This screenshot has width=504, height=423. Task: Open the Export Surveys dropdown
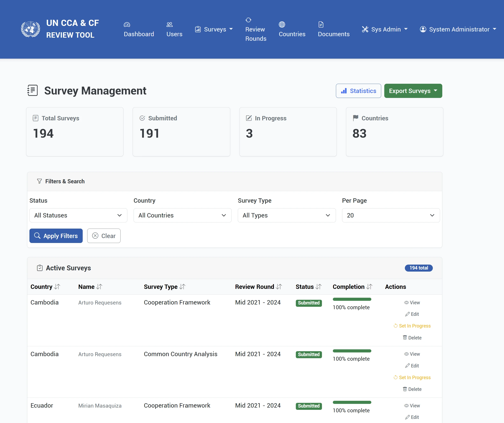tap(413, 91)
